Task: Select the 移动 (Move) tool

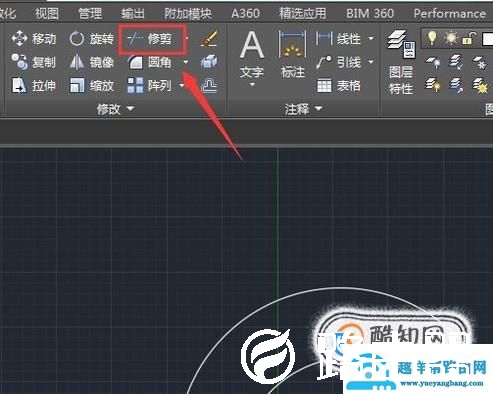Action: (33, 39)
